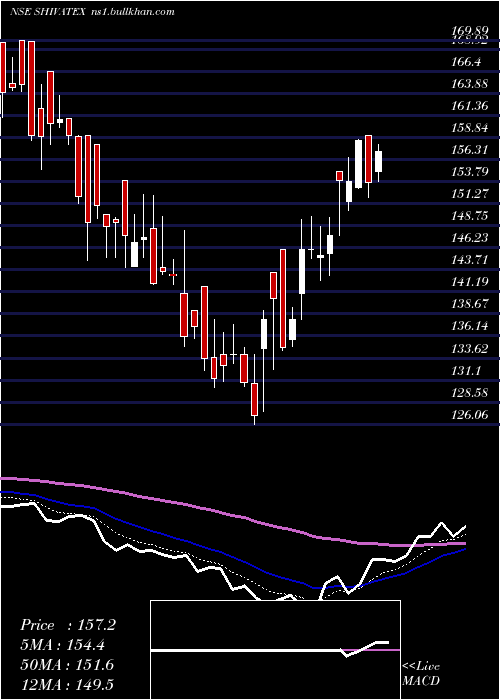Select the 141.19 price axis label
This screenshot has height=700, width=500.
point(469,282)
